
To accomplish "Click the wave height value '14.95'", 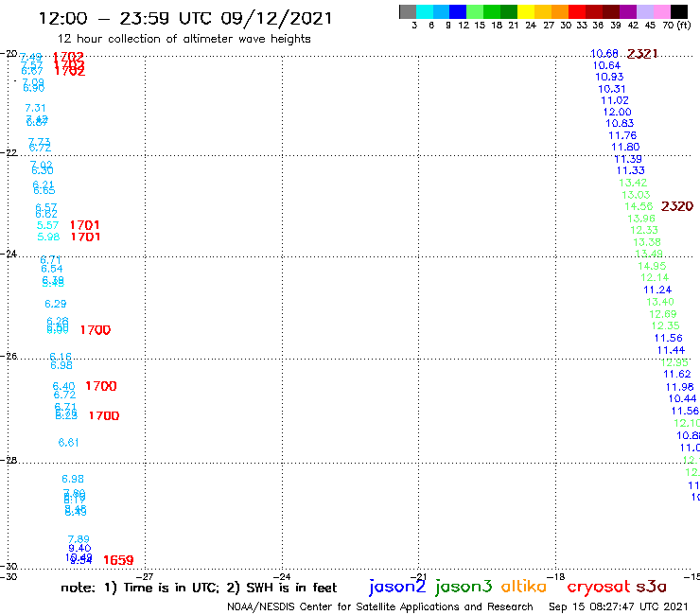I will coord(652,266).
